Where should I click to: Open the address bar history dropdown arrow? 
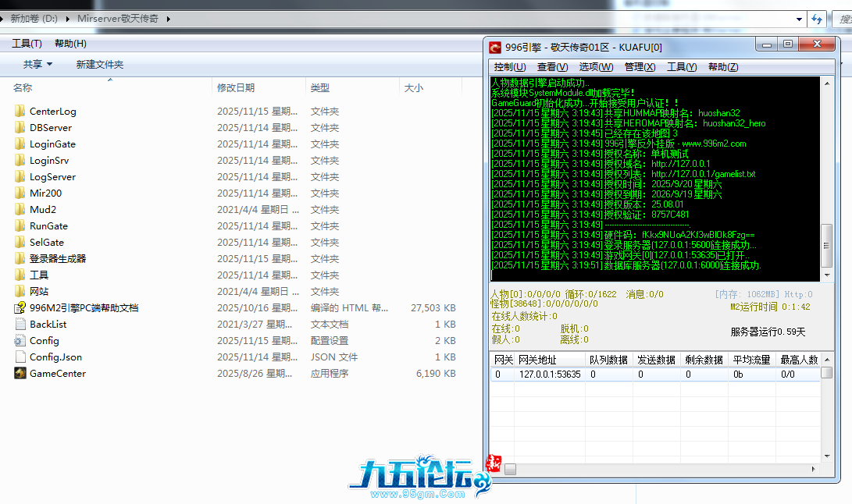pyautogui.click(x=799, y=19)
